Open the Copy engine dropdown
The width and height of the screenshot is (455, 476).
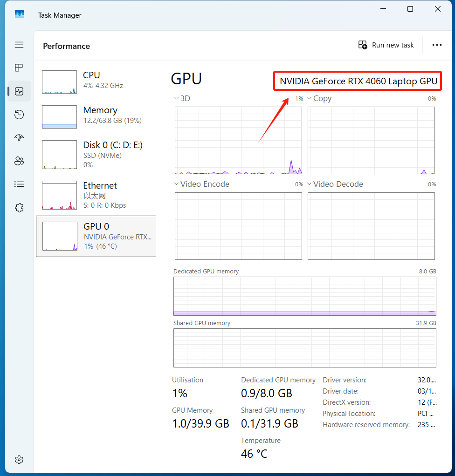point(319,98)
